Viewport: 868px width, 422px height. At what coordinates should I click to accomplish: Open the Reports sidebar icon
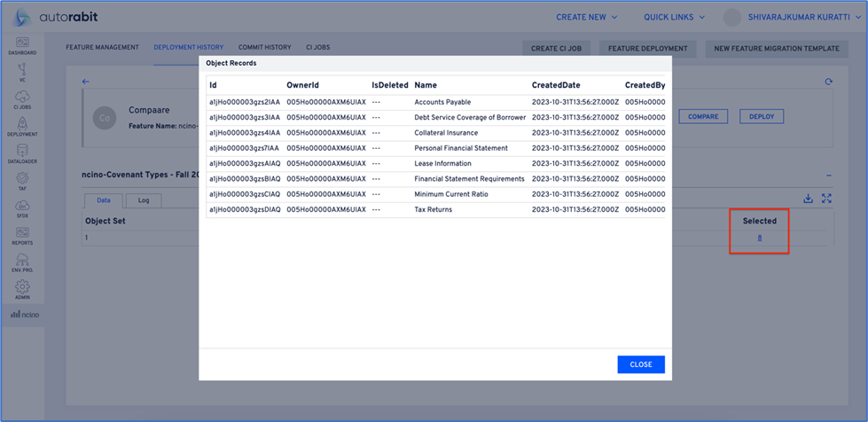(x=22, y=235)
